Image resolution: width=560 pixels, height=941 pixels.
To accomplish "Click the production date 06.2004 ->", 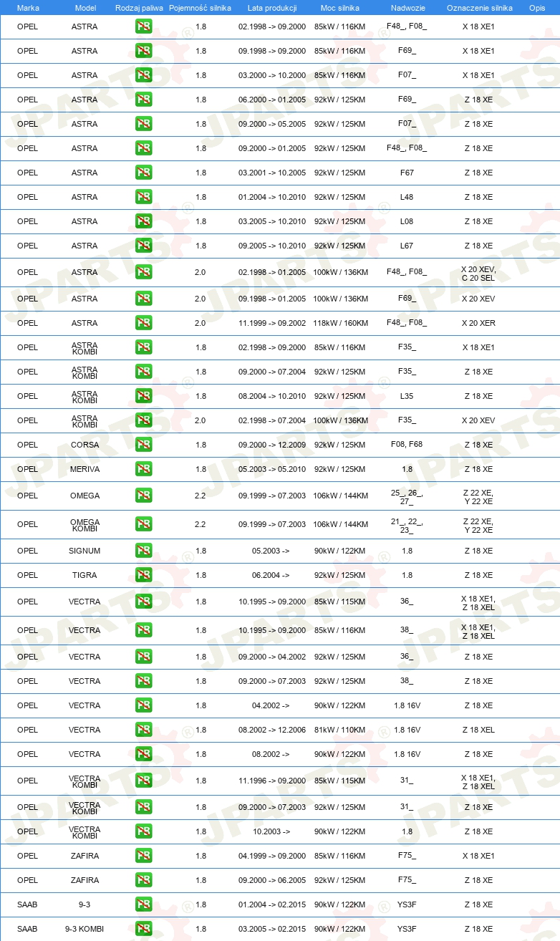I will pos(271,575).
